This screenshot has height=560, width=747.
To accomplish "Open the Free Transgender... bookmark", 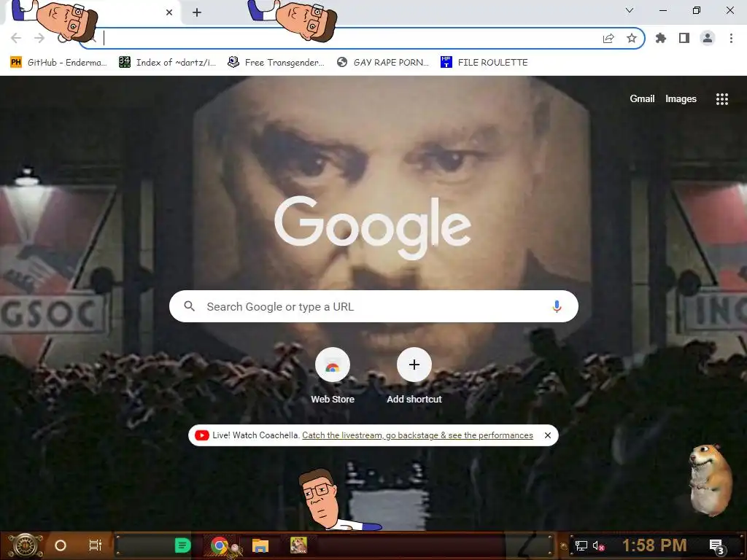I will (276, 63).
